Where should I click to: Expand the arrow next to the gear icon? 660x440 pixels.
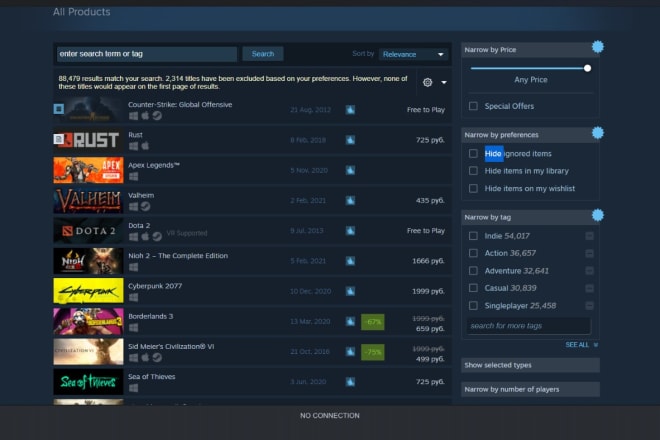(444, 83)
